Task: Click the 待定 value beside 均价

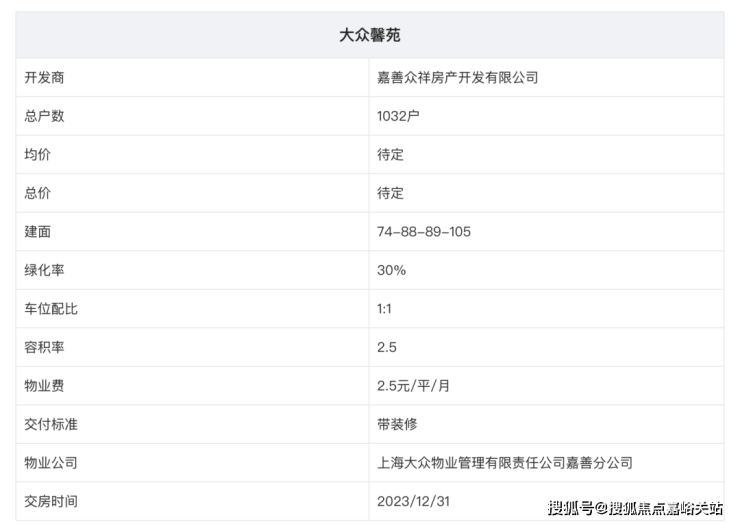Action: coord(390,154)
